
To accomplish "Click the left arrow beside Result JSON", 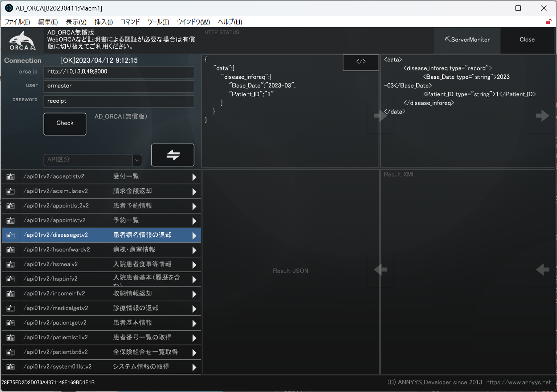I will point(380,270).
